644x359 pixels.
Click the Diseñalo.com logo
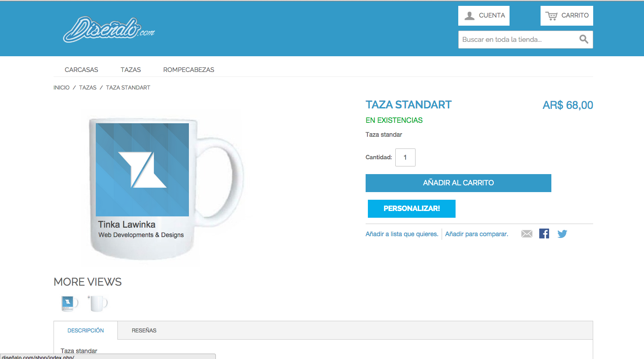tap(109, 30)
